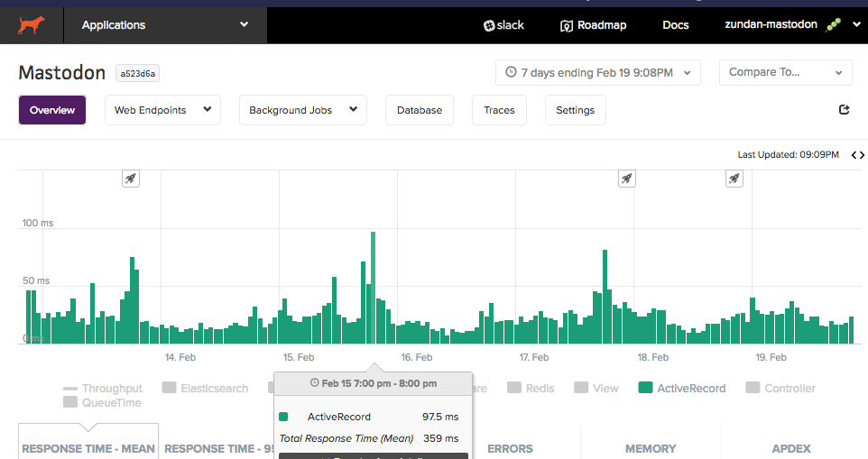
Task: Select the Memory metric tab
Action: 651,448
